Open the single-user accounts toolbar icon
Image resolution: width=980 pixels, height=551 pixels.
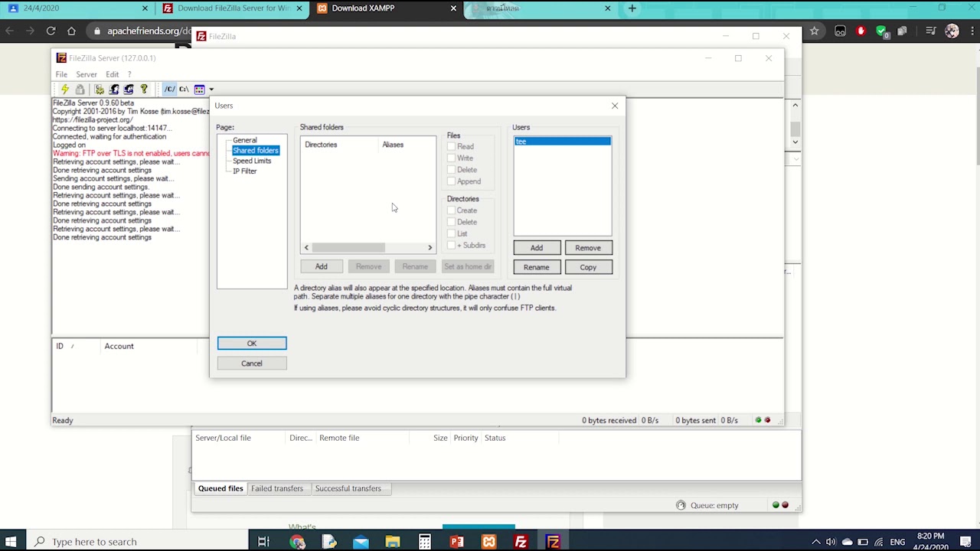tap(114, 90)
